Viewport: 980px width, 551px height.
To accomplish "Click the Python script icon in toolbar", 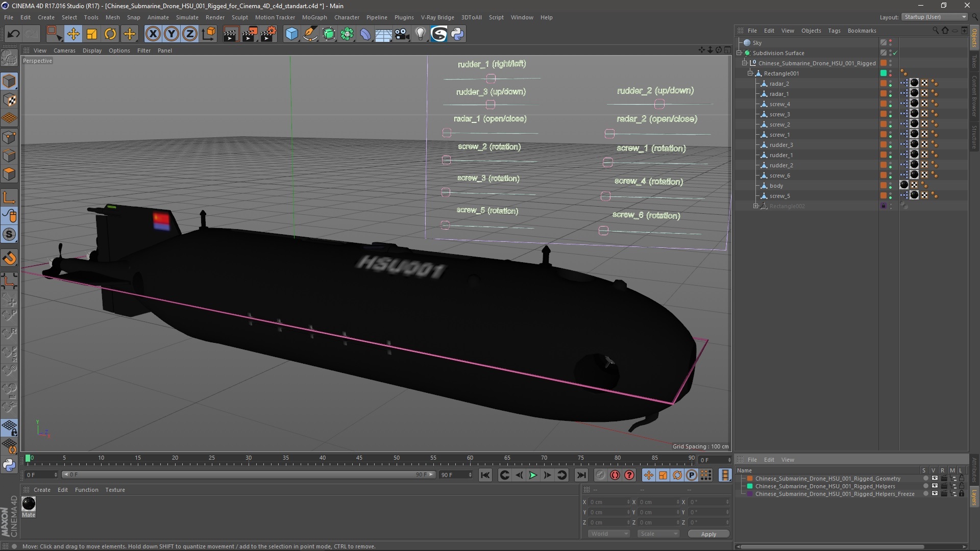I will [457, 34].
